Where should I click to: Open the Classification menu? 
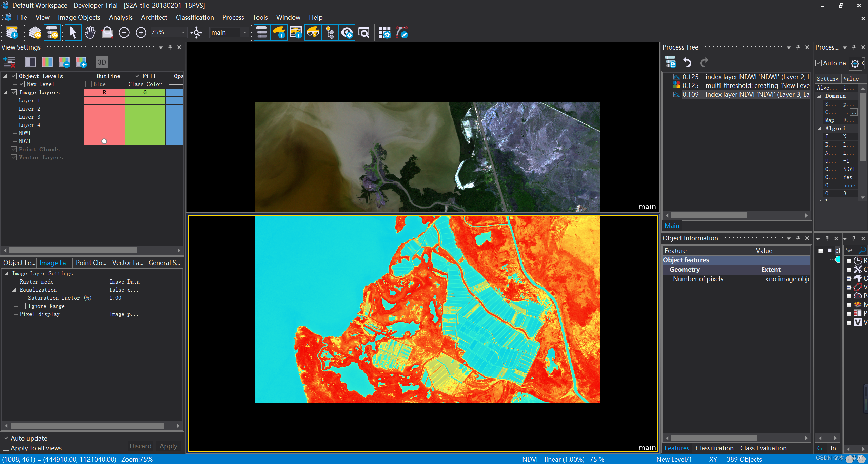(195, 17)
